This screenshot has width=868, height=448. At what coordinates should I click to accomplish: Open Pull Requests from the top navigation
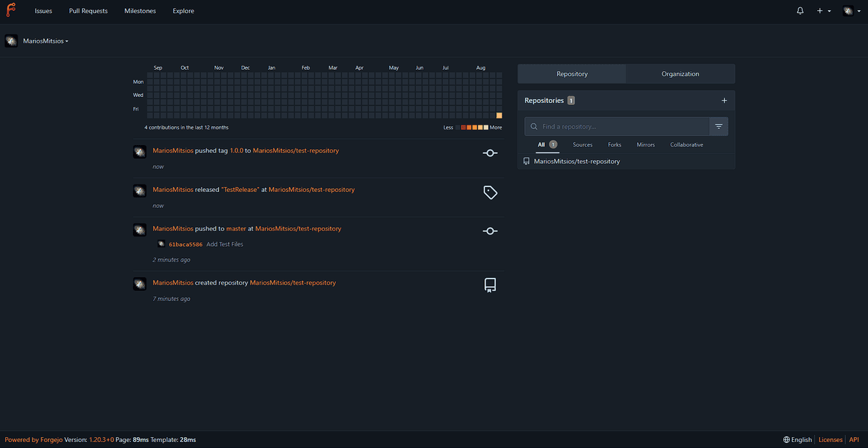(88, 11)
